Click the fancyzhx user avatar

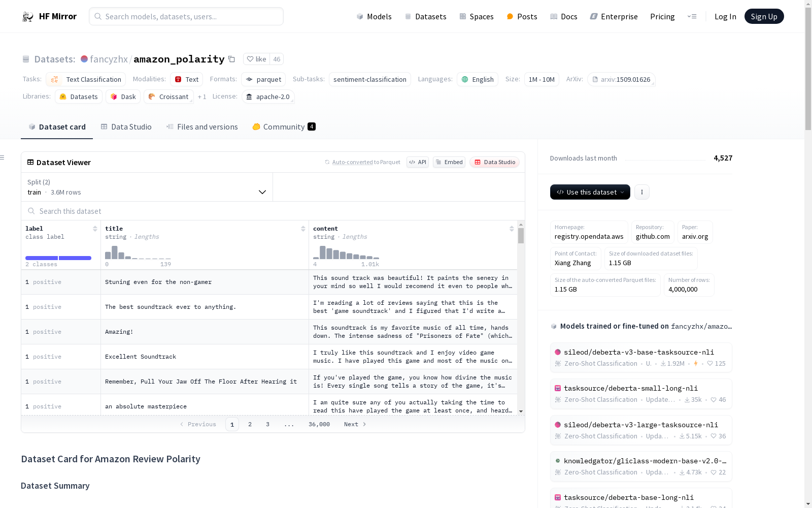coord(84,59)
